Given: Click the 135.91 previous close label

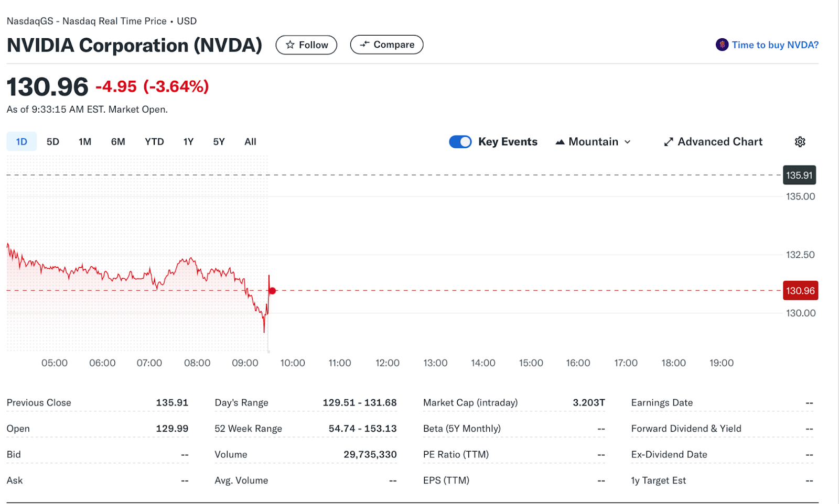Looking at the screenshot, I should 799,175.
